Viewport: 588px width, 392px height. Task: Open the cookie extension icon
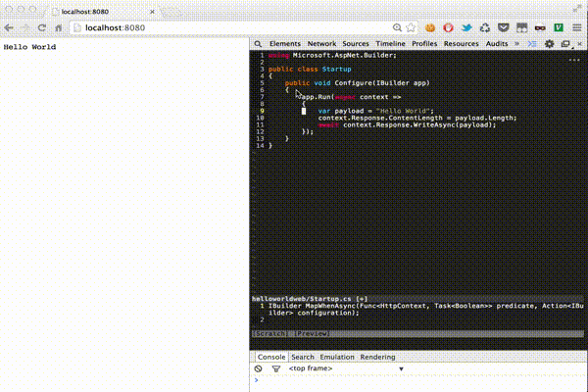pos(430,27)
